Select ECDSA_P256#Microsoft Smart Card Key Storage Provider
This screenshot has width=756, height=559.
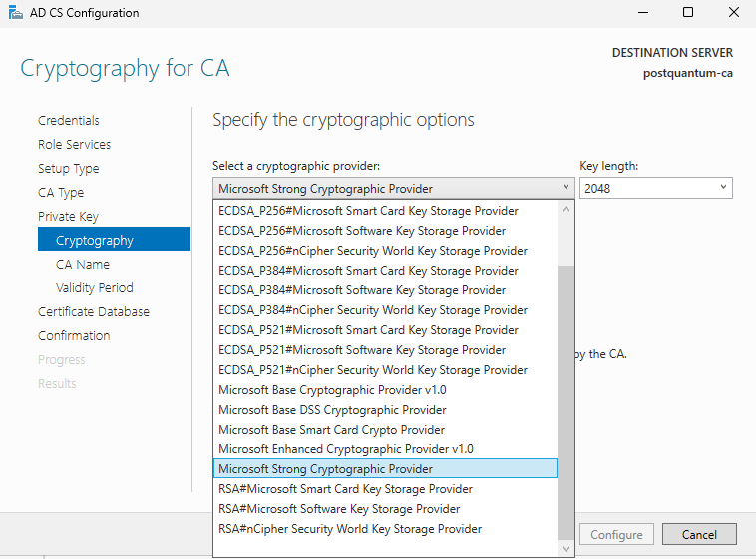[x=385, y=211]
